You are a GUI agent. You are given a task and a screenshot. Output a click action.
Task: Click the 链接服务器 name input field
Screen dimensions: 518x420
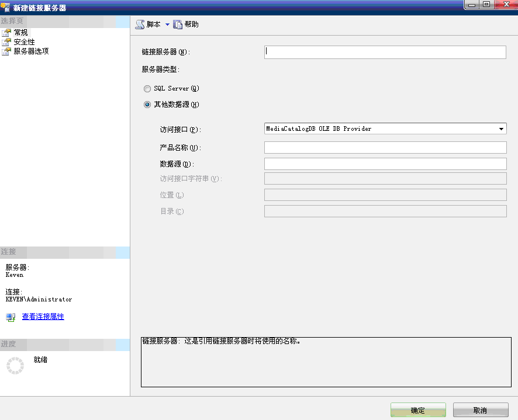[385, 52]
